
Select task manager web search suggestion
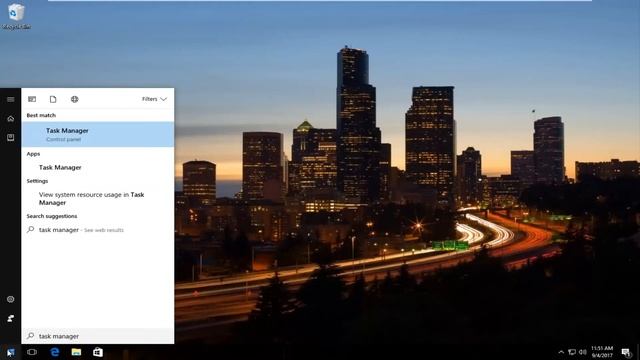pos(98,230)
